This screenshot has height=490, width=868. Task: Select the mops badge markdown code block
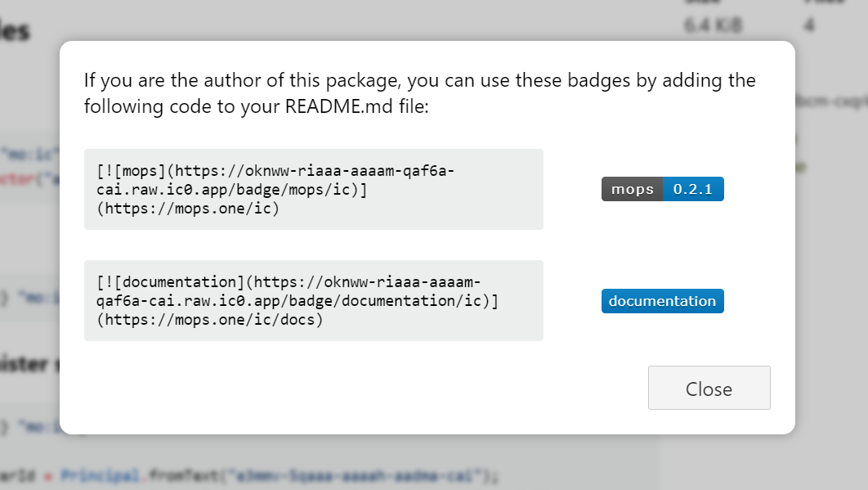pyautogui.click(x=313, y=189)
